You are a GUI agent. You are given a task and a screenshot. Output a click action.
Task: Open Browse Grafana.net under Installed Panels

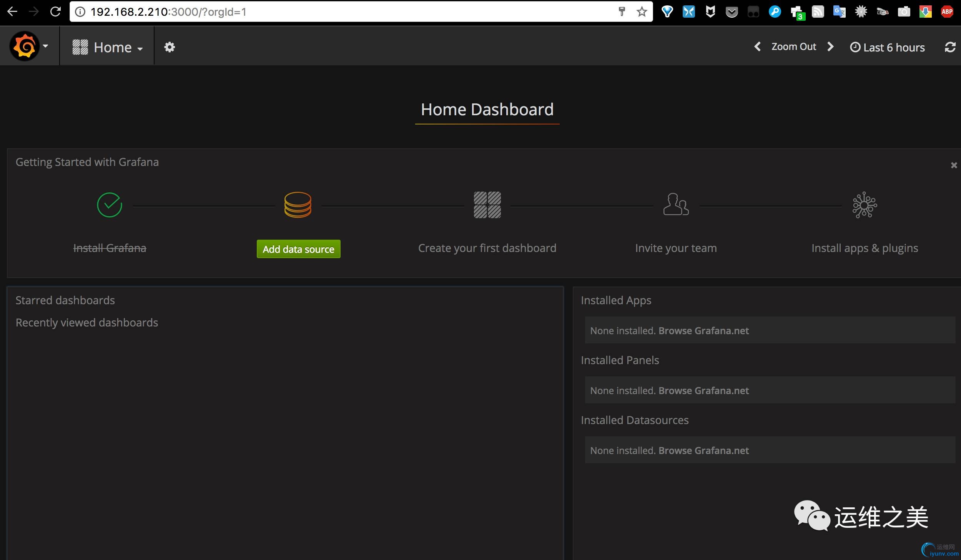click(x=703, y=391)
